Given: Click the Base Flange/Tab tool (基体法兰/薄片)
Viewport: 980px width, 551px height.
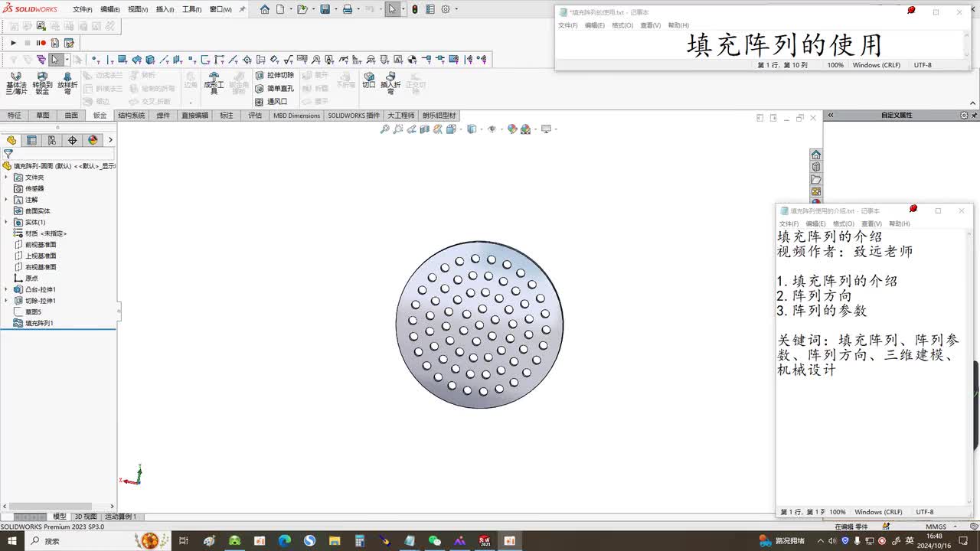Looking at the screenshot, I should pos(16,83).
